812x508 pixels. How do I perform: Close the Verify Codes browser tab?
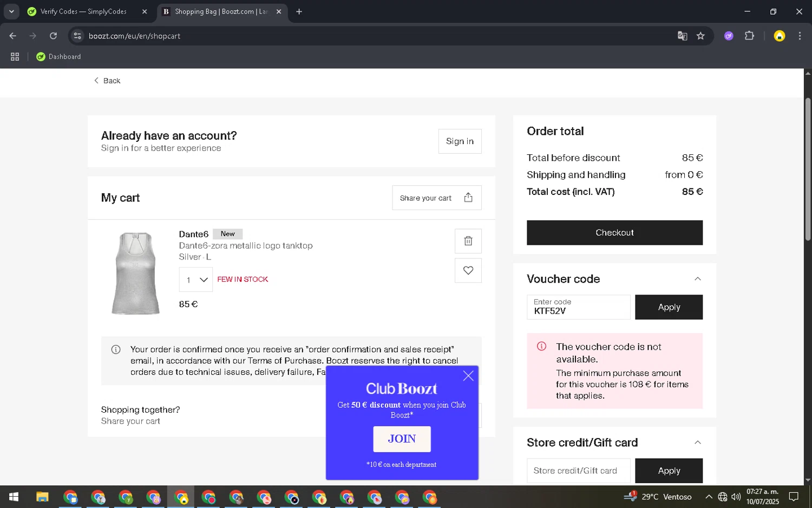[145, 11]
